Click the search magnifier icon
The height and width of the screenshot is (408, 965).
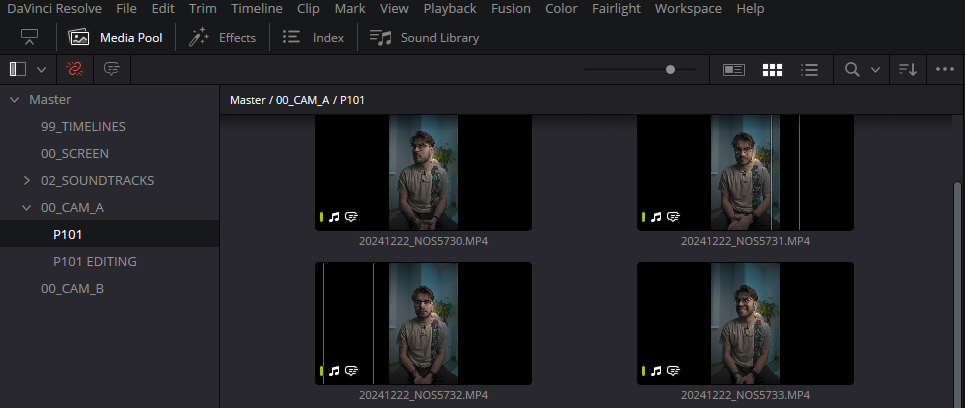(852, 70)
